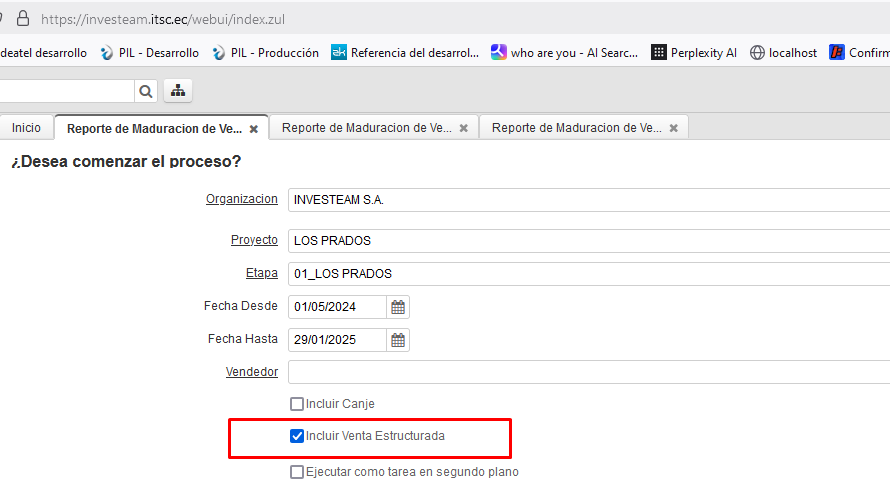
Task: Open the organization tree menu icon
Action: pyautogui.click(x=178, y=91)
